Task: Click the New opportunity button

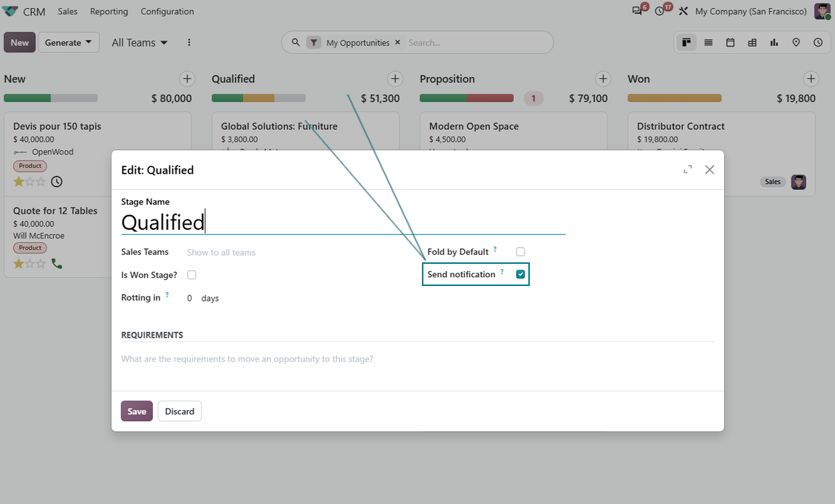Action: [20, 43]
